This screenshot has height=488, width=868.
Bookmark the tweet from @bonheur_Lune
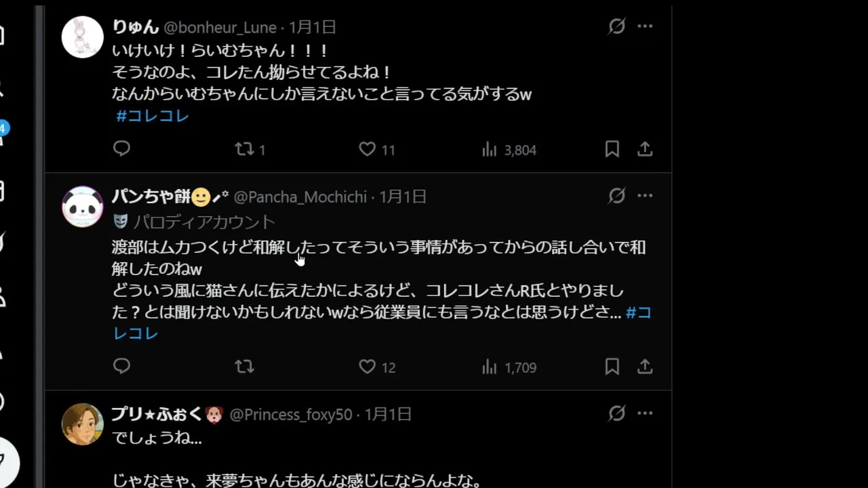coord(612,149)
